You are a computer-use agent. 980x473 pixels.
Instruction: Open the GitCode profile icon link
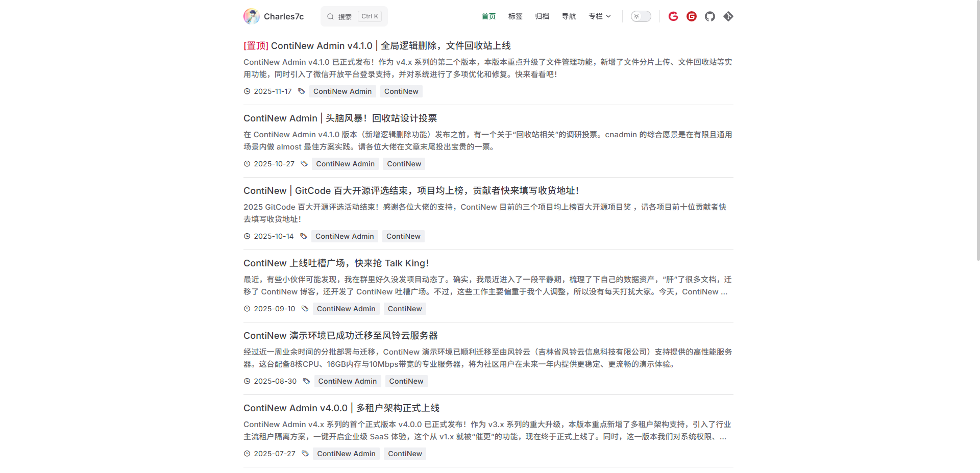pos(673,16)
